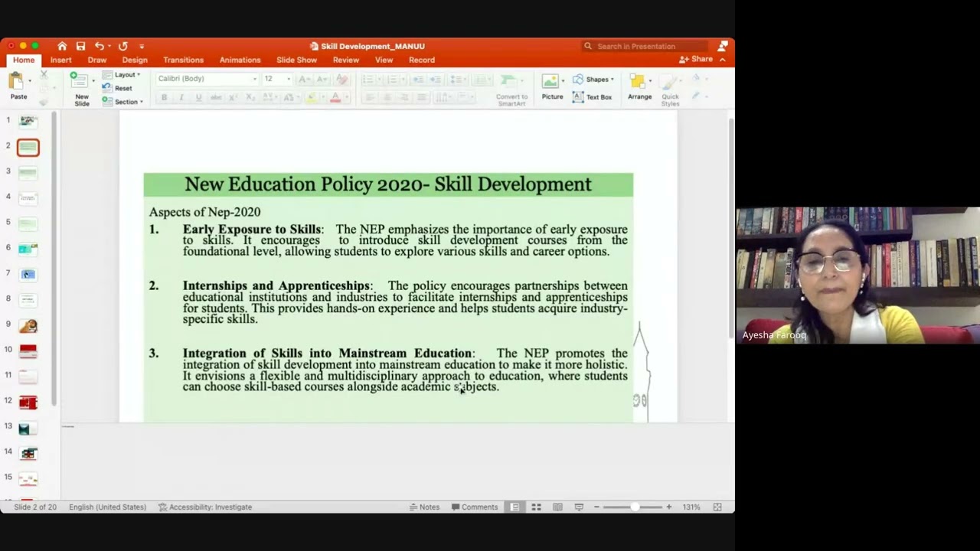This screenshot has width=980, height=551.
Task: Open the Animations tab
Action: [x=240, y=60]
